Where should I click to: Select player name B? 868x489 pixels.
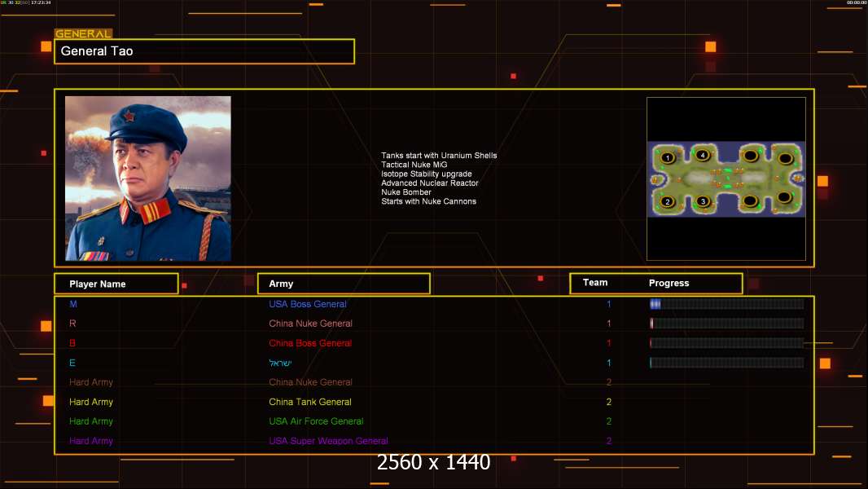[x=72, y=343]
